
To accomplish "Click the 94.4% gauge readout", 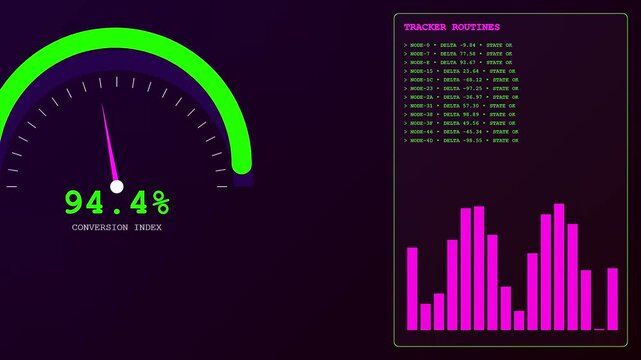I will (x=117, y=203).
